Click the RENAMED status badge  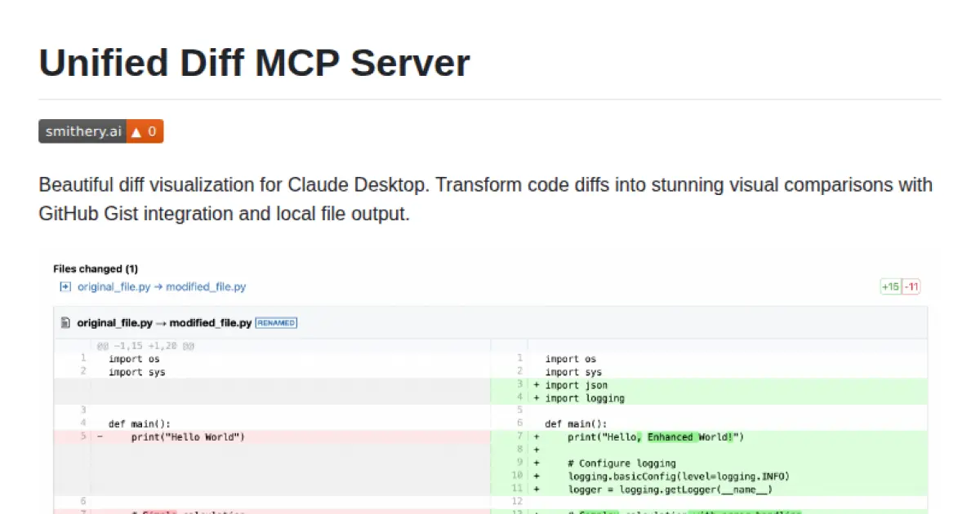(275, 322)
